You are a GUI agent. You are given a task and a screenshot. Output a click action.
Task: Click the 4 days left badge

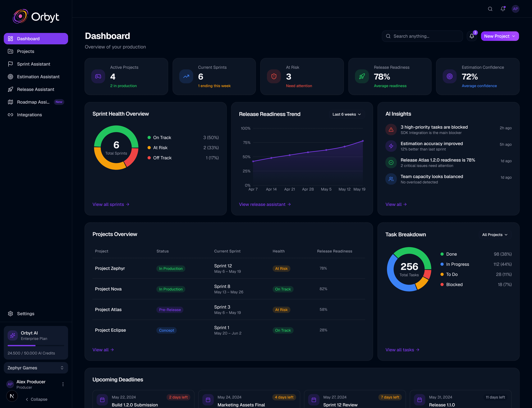pyautogui.click(x=284, y=397)
